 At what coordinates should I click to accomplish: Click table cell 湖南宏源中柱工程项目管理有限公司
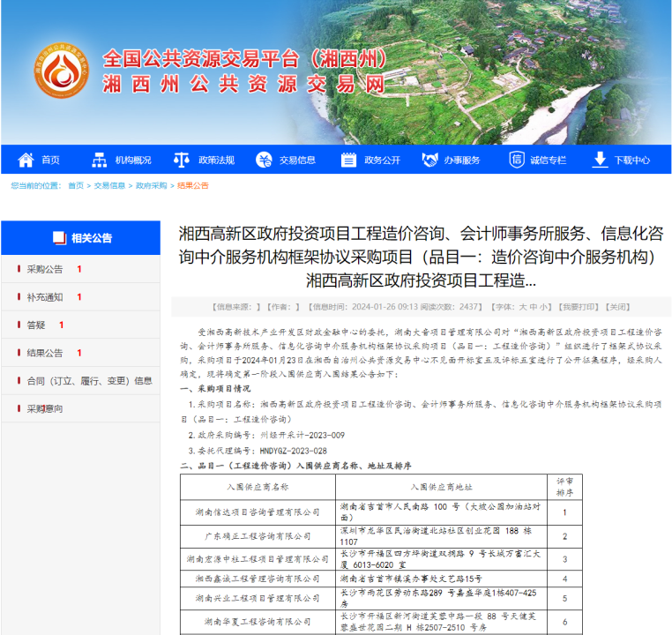click(x=258, y=559)
